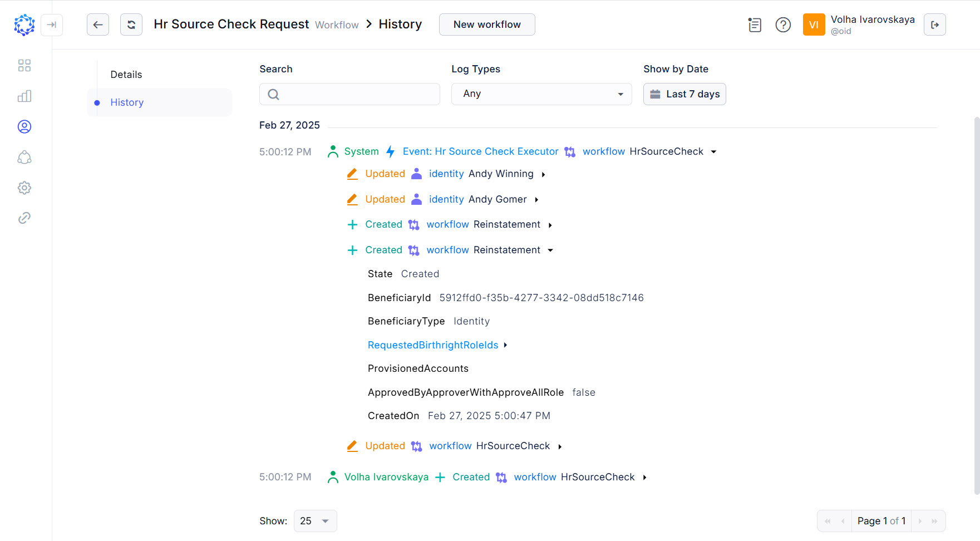980x541 pixels.
Task: Collapse the left sidebar with the arrow toggle
Action: (52, 24)
